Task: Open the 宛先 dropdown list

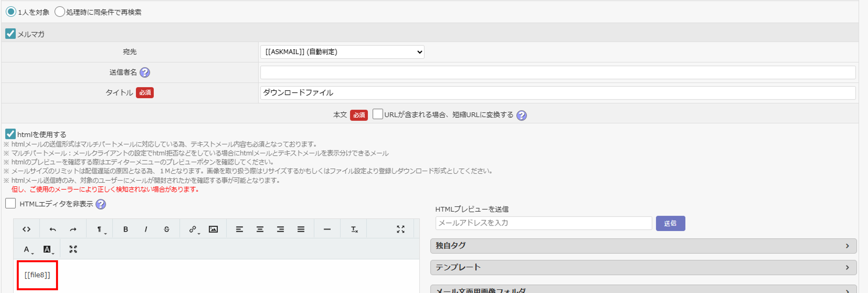Action: click(342, 52)
